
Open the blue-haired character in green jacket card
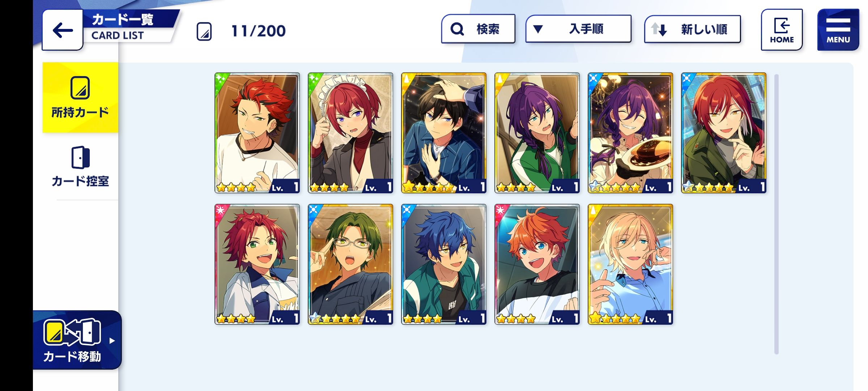point(444,264)
